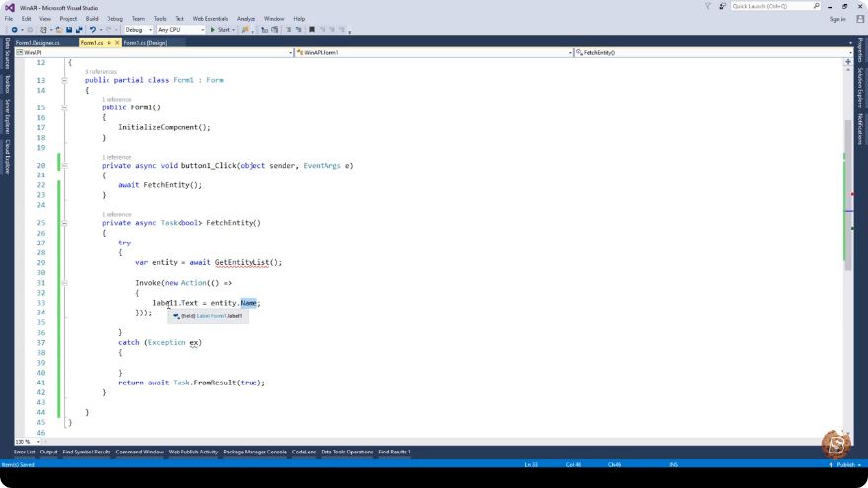Click the highlighted Name property on line 33
The width and height of the screenshot is (868, 488).
tap(249, 303)
